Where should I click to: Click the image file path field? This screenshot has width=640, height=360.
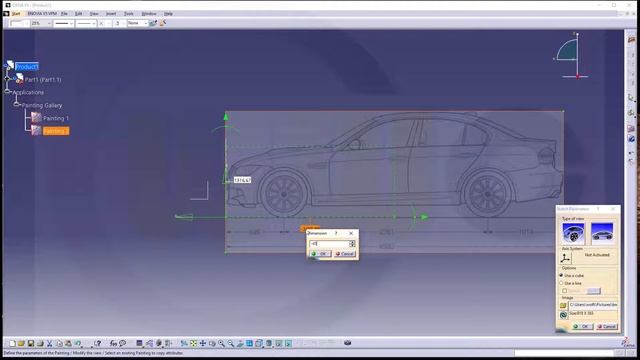click(593, 305)
